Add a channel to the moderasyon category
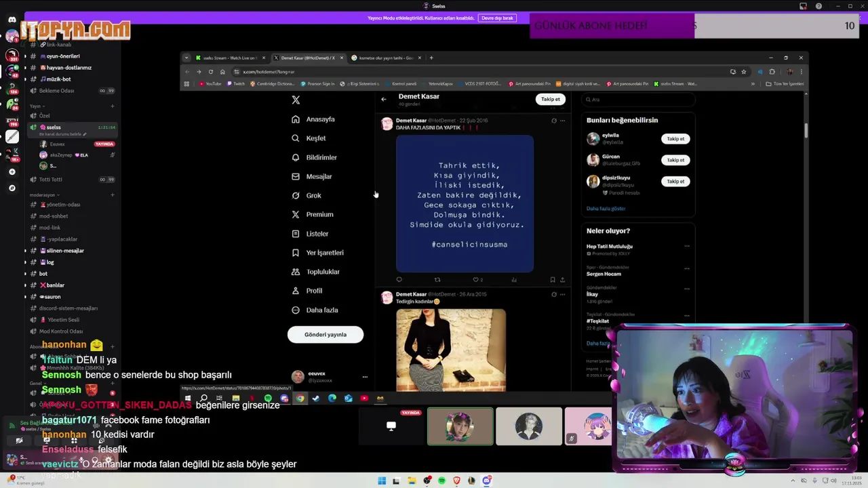 click(x=113, y=195)
